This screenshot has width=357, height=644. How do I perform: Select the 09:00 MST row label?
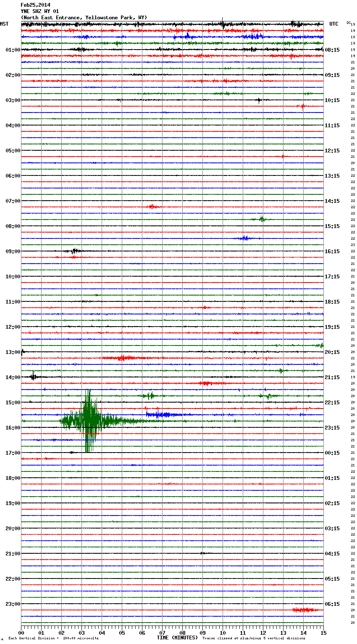[x=13, y=251]
